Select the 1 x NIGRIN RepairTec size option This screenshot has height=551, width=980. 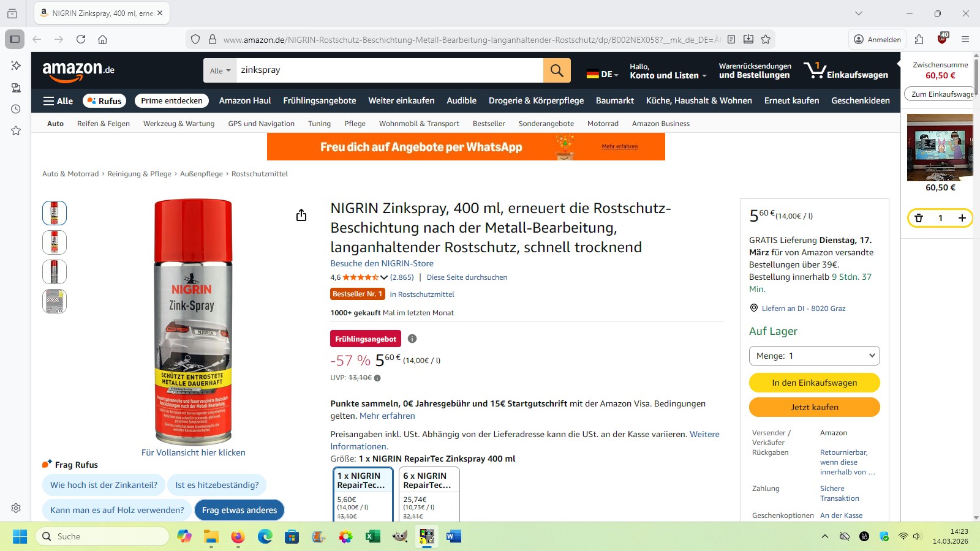[x=363, y=495]
